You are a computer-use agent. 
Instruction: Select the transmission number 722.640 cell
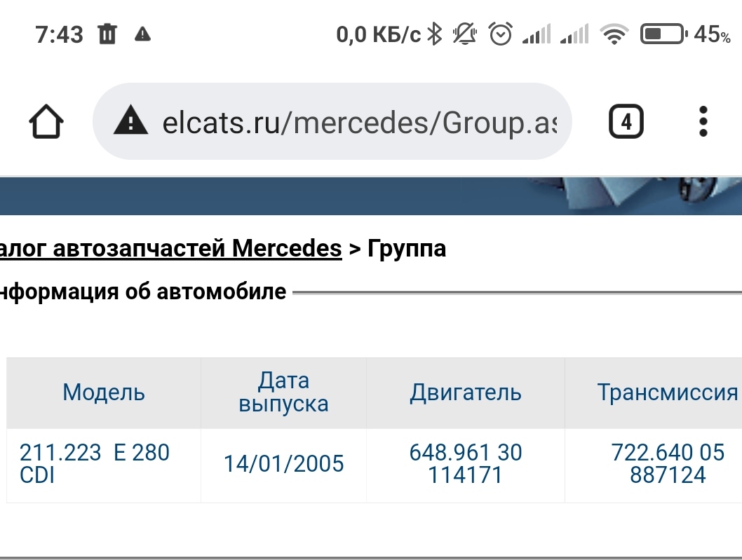tap(667, 463)
